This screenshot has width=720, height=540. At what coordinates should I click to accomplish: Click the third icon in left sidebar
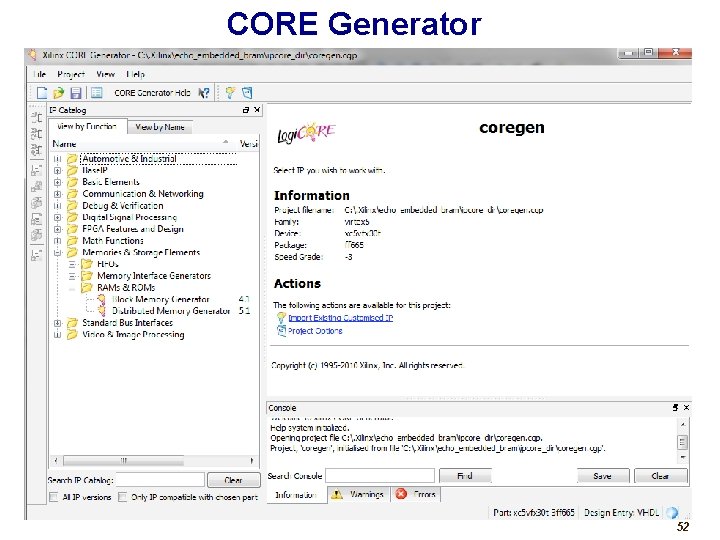coord(36,150)
